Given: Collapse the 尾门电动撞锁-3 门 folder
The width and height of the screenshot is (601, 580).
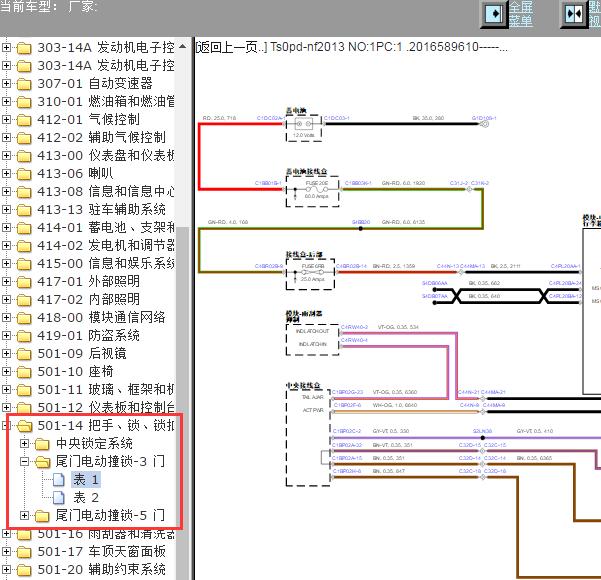Looking at the screenshot, I should (25, 462).
